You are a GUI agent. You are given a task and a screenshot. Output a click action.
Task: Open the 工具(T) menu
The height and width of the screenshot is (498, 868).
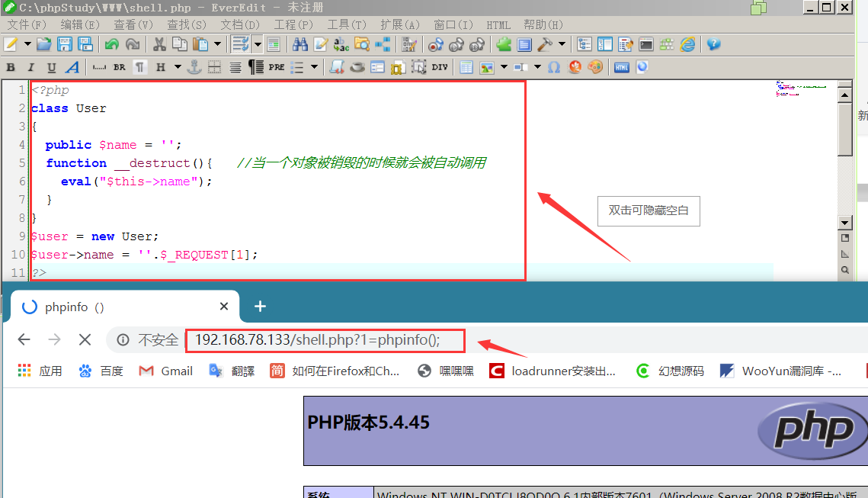click(347, 25)
